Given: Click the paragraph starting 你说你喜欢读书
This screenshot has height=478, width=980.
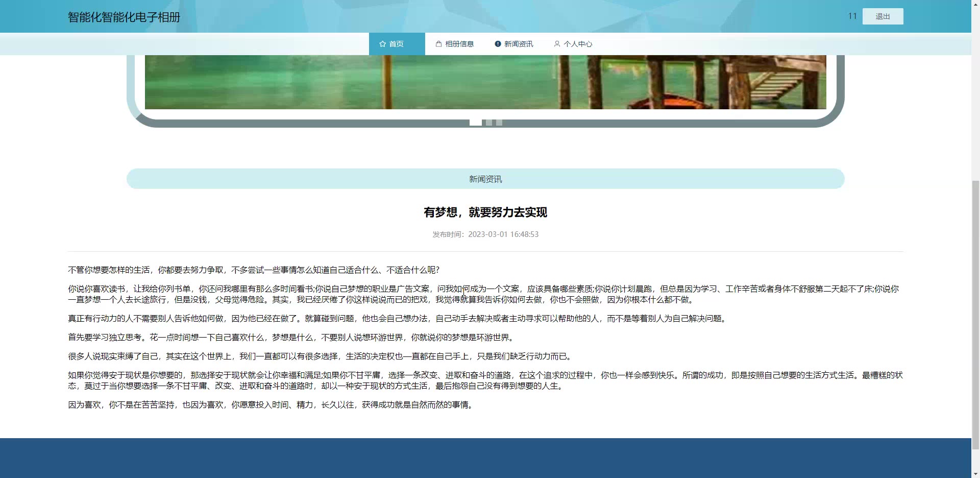Looking at the screenshot, I should [x=485, y=294].
